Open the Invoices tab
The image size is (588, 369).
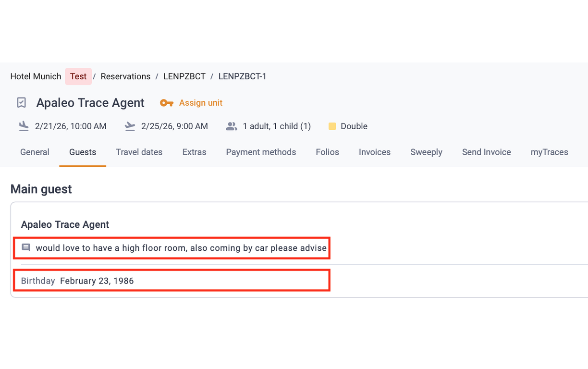coord(374,152)
